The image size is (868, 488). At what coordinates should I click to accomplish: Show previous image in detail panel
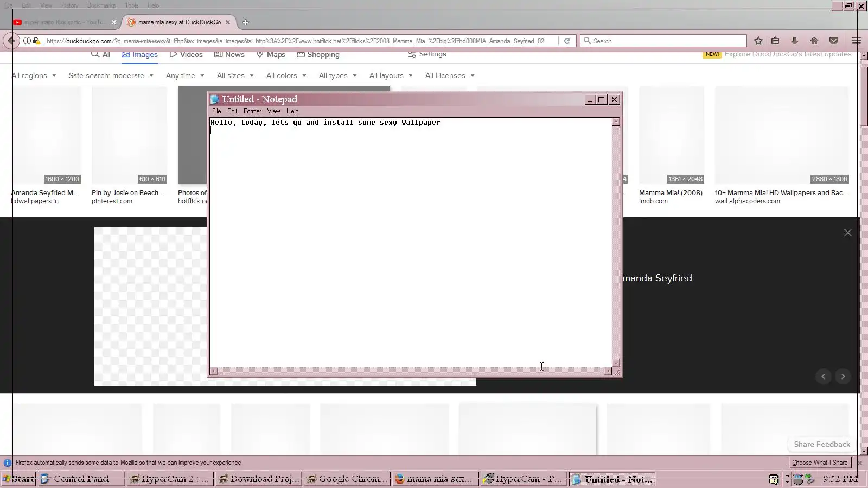[x=823, y=376]
